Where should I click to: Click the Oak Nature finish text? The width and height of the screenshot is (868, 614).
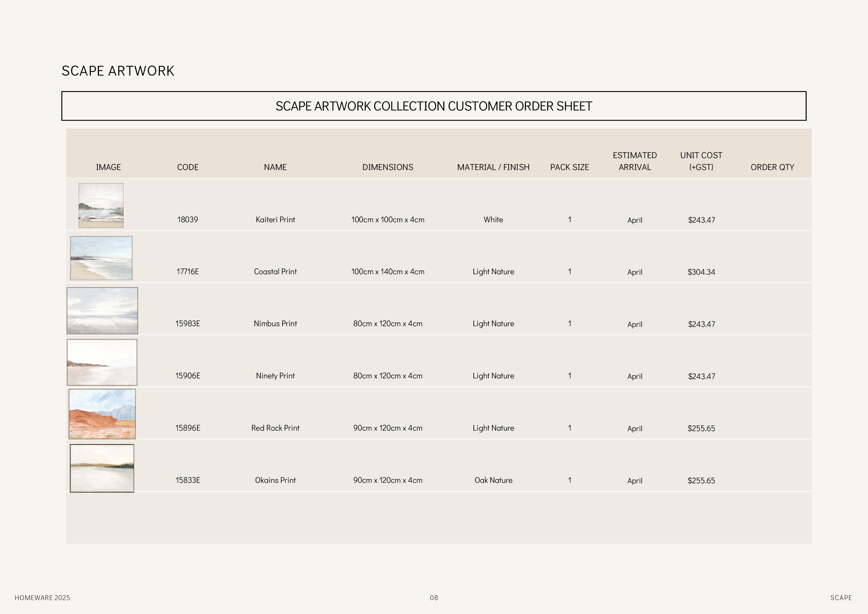[493, 480]
